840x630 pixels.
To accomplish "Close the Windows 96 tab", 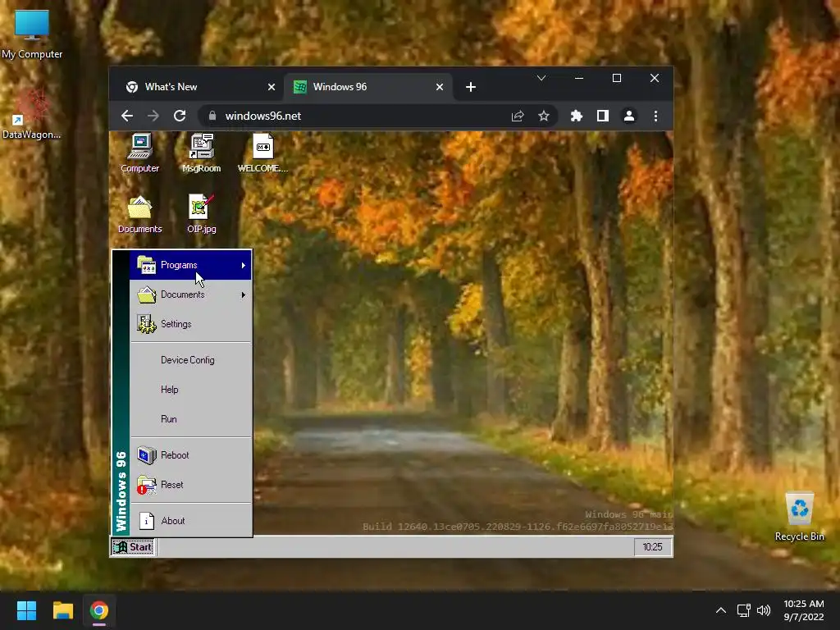I will 440,87.
